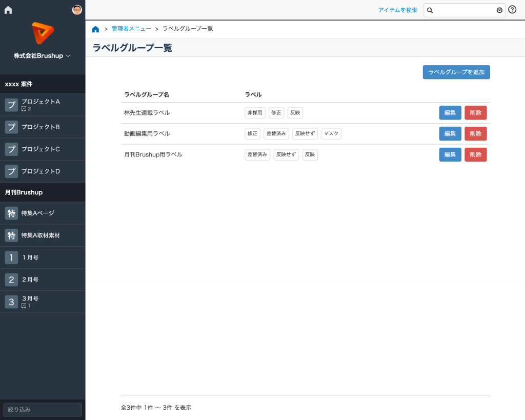Viewport: 525px width, 420px height.
Task: Open プロジェクトB from the sidebar
Action: pos(43,127)
